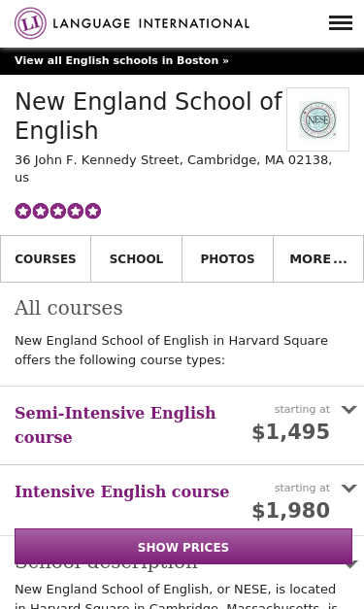The height and width of the screenshot is (609, 364).
Task: Open the MORE... tab
Action: 318,258
